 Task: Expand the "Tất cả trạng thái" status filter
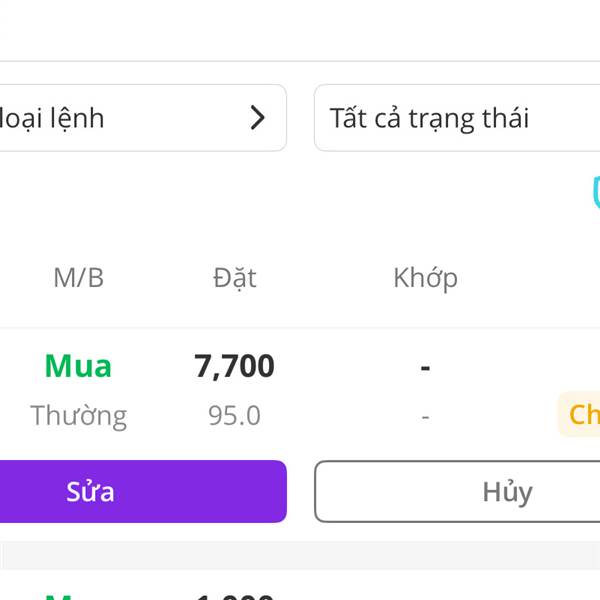[x=457, y=118]
